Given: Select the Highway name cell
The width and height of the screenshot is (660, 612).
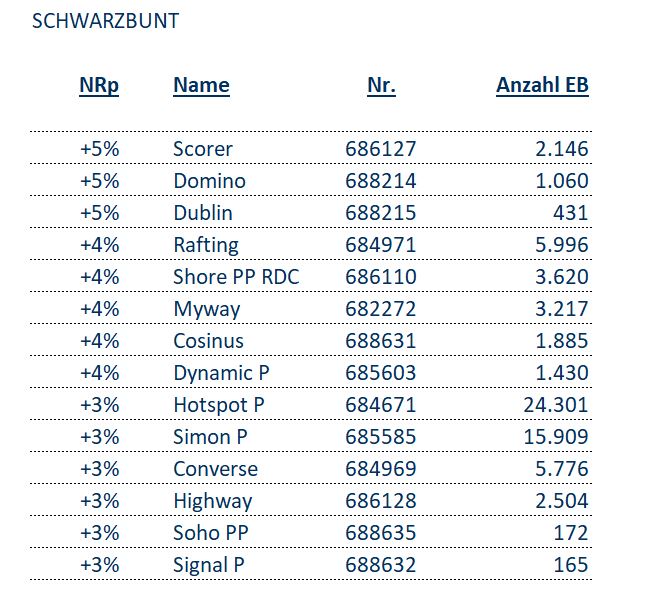Looking at the screenshot, I should tap(212, 501).
